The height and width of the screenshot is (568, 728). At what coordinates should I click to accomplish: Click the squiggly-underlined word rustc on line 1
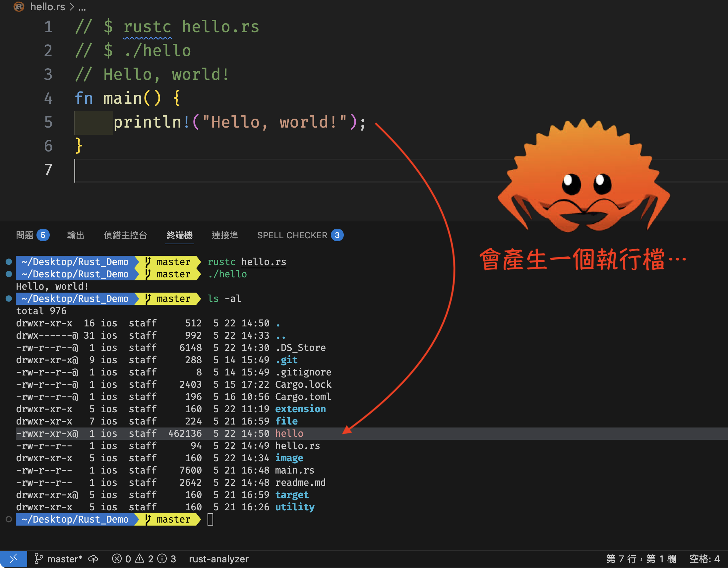147,27
